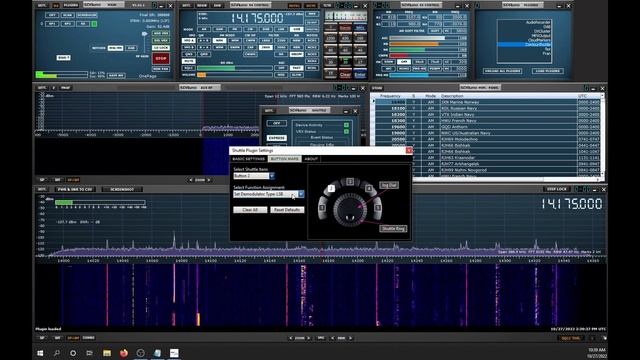Click the aux spectrum zoom-in right arrow
640x360 pixels.
pos(209,180)
